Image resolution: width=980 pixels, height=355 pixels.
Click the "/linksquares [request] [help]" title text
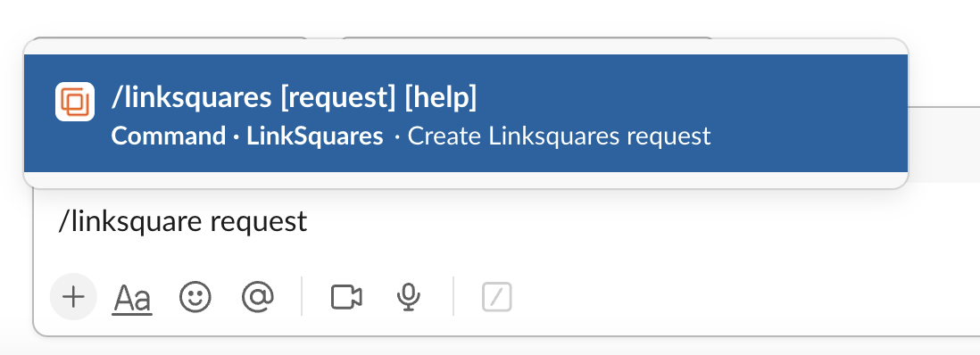tap(294, 97)
